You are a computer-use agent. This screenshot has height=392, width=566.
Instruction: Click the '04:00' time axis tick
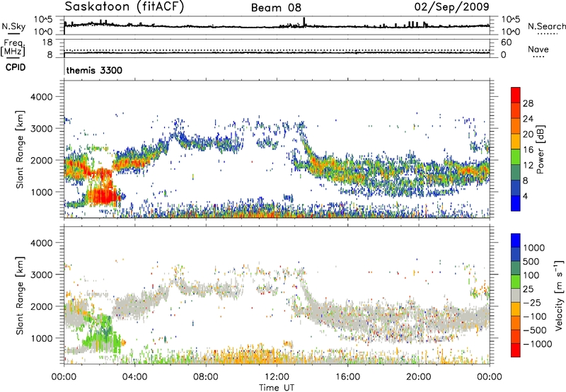134,377
